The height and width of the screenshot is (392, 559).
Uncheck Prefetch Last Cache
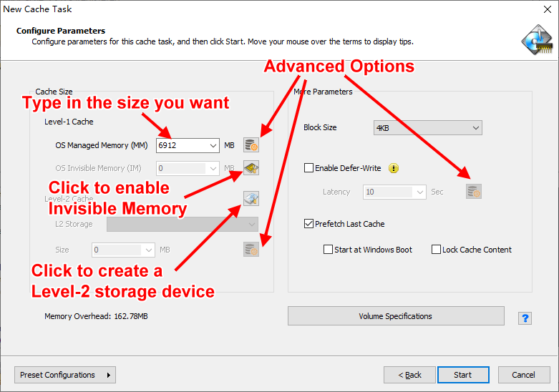(x=308, y=223)
